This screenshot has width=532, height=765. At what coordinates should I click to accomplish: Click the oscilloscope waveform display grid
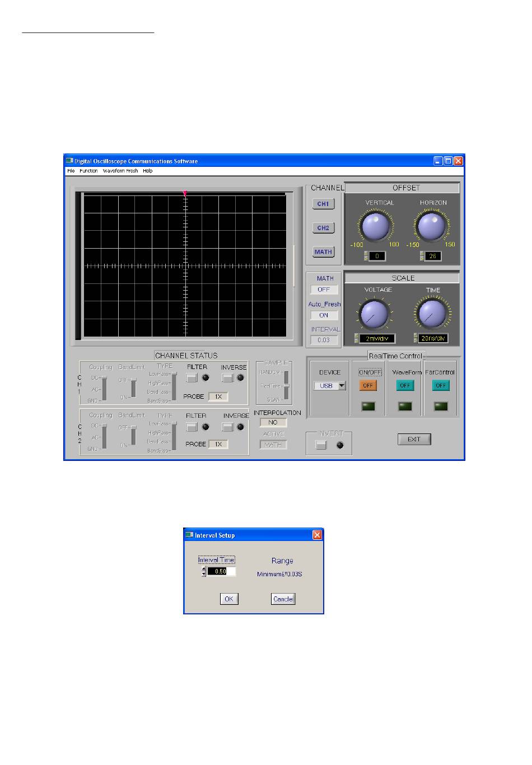[x=185, y=266]
